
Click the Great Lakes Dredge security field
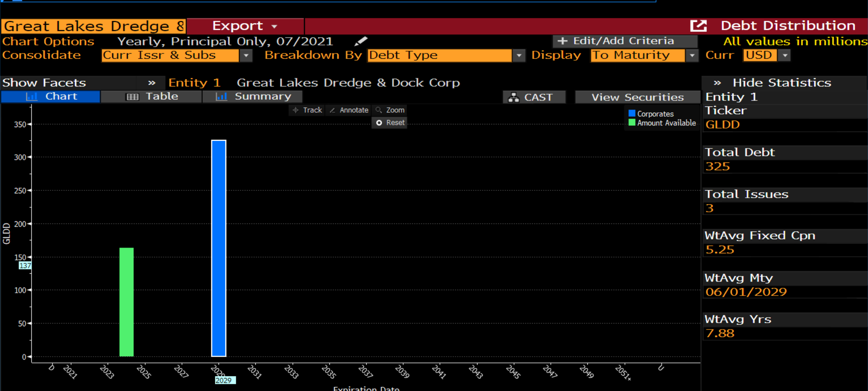[94, 26]
